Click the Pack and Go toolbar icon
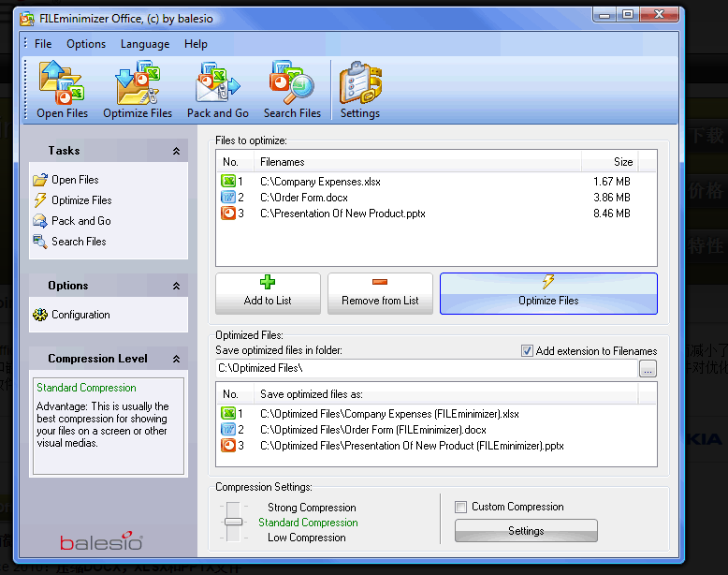Screen dimensions: 728x575 [217, 82]
